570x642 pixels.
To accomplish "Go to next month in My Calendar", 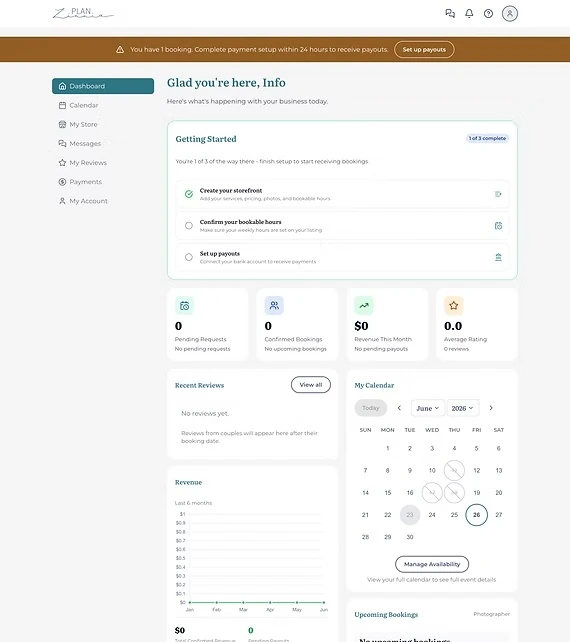I will point(491,408).
